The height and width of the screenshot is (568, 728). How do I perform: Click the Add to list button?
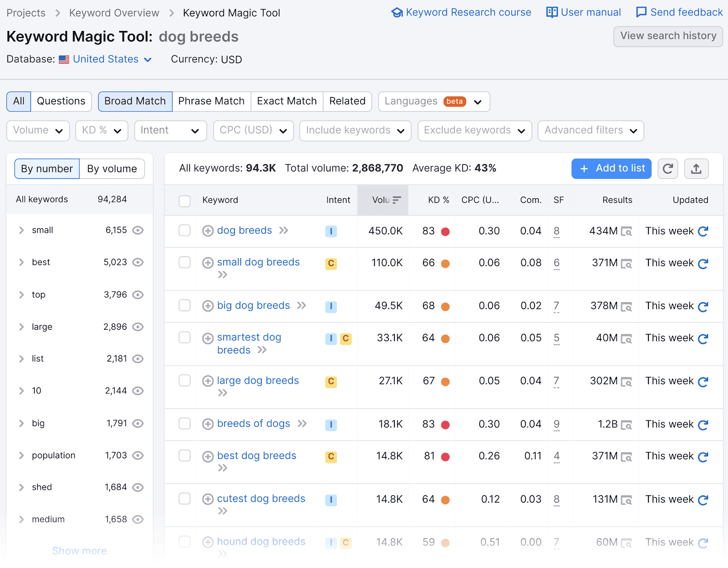611,168
